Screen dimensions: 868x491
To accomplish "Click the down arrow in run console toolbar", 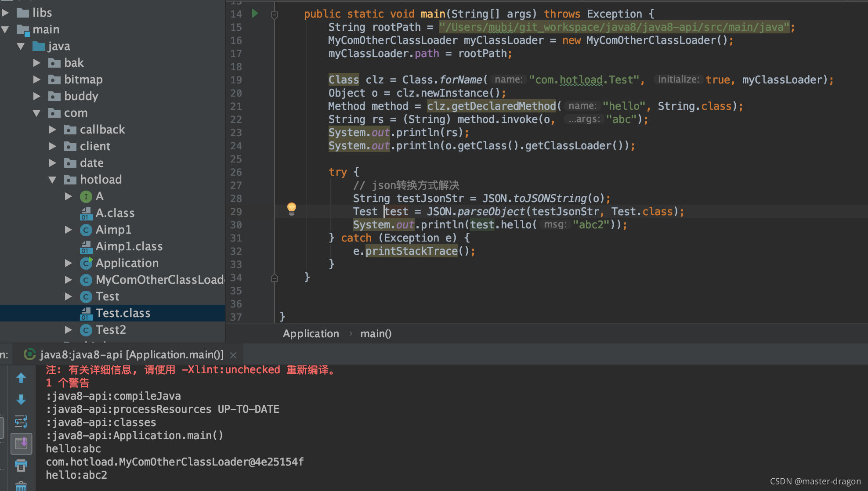I will point(21,400).
